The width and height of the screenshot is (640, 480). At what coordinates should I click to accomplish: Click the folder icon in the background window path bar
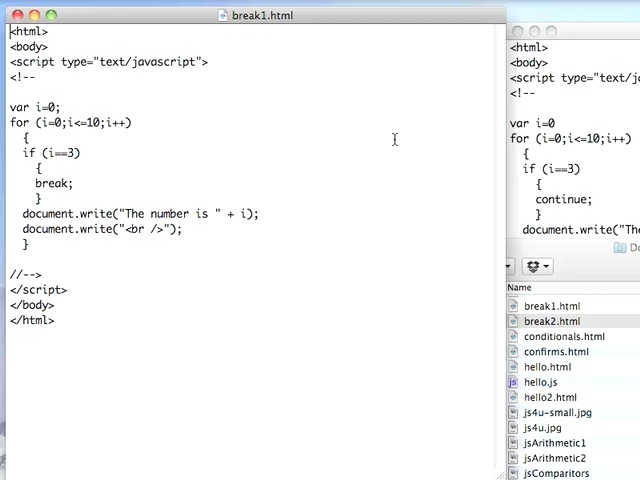click(620, 247)
